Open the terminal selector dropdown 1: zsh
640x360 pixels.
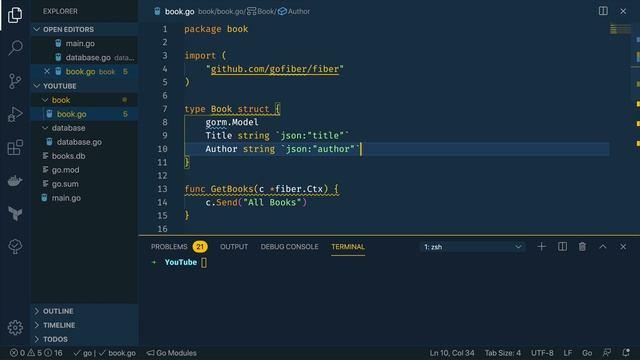coord(472,247)
